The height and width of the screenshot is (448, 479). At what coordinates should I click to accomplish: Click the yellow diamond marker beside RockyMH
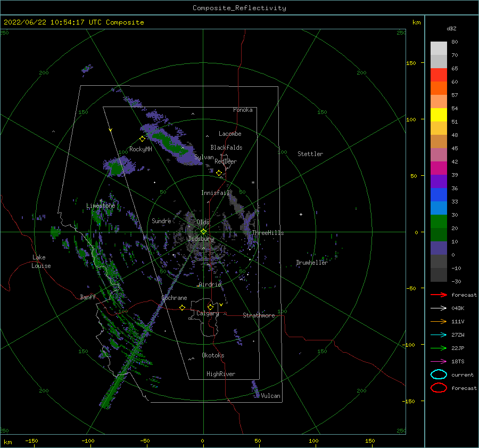pos(142,139)
